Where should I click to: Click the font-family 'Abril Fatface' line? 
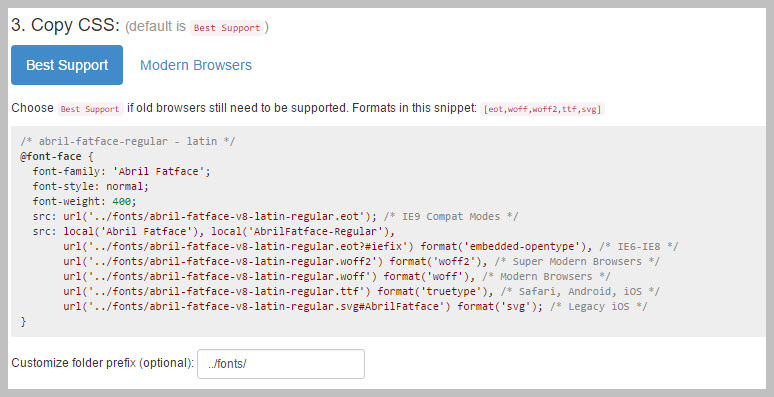(121, 171)
